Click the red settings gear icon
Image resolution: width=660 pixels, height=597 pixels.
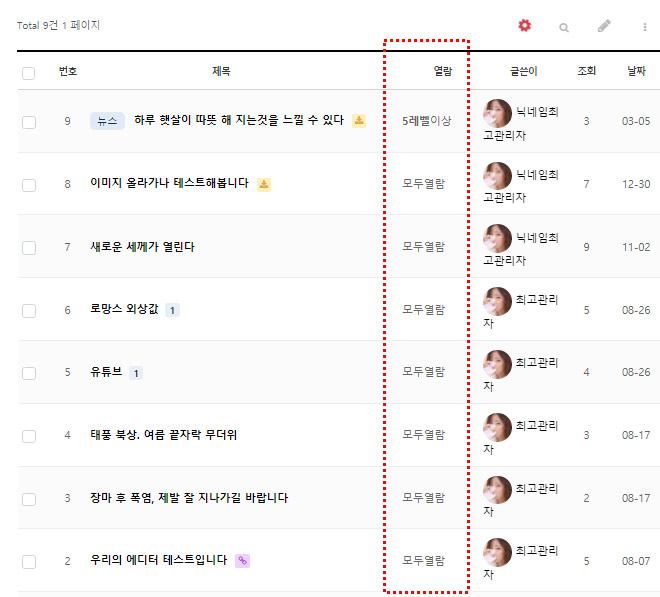tap(525, 26)
